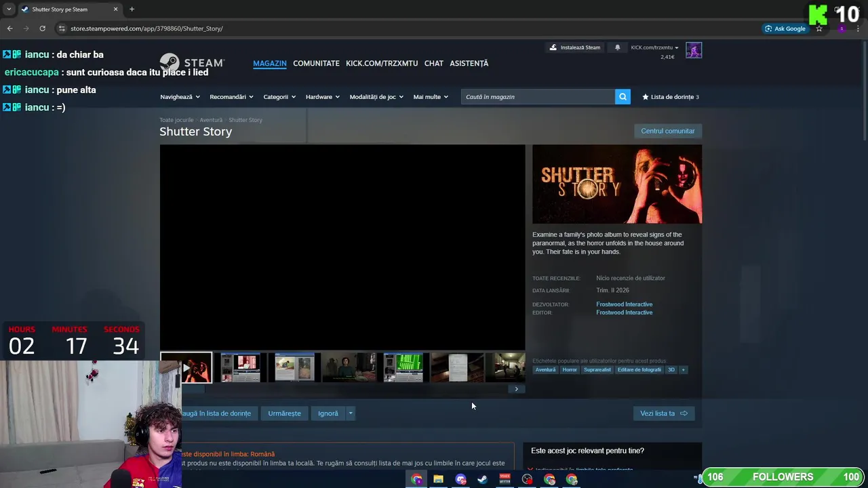Click the plus button to add tags
Screen dimensions: 868x488
[684, 369]
